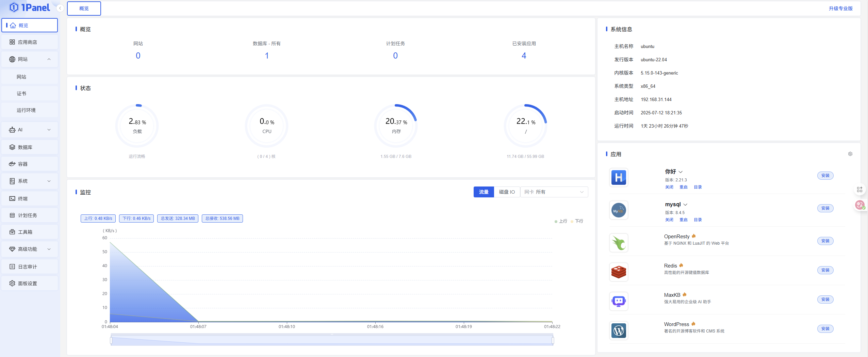
Task: Click 升级专业版 link
Action: coord(840,9)
